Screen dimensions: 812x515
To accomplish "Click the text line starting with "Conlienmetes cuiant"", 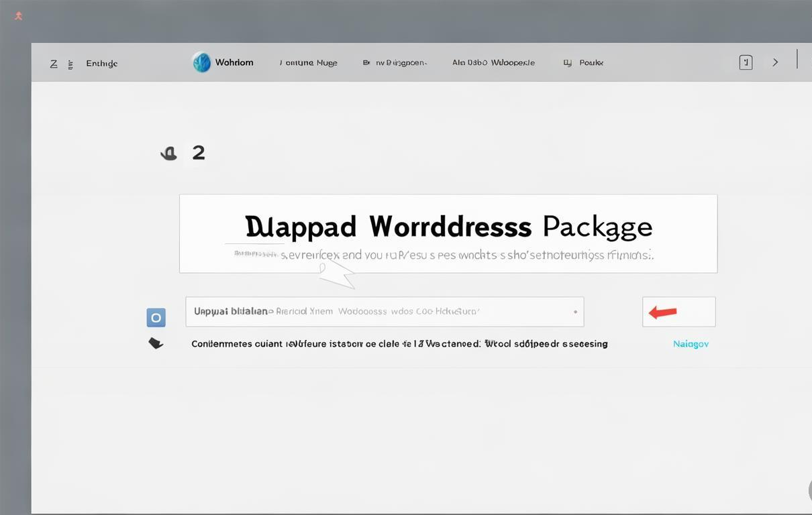I will pos(399,344).
